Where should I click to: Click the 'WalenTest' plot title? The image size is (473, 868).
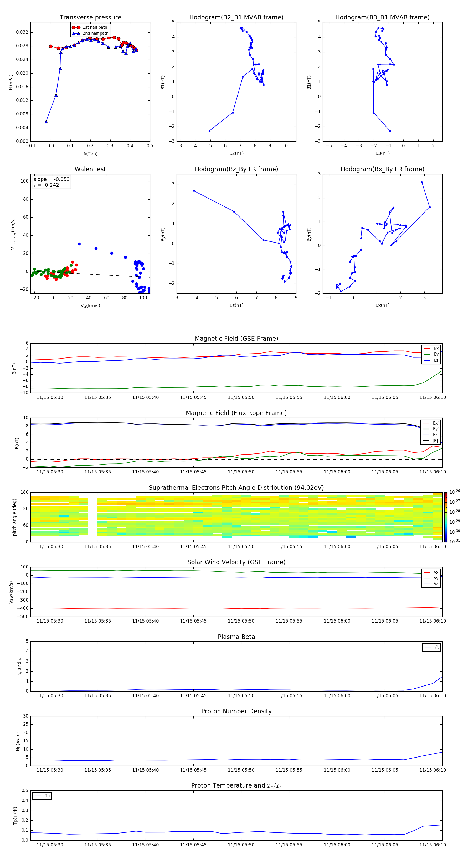tap(90, 169)
